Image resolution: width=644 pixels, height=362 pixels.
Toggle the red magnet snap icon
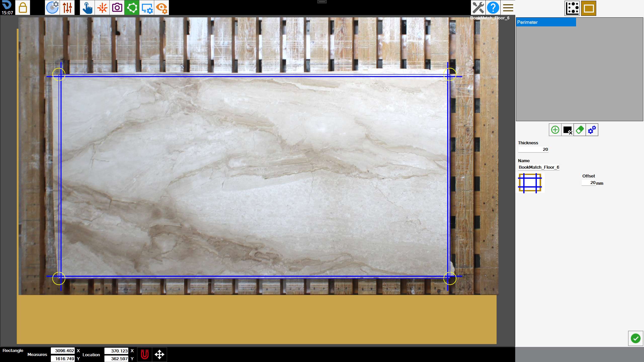tap(145, 354)
